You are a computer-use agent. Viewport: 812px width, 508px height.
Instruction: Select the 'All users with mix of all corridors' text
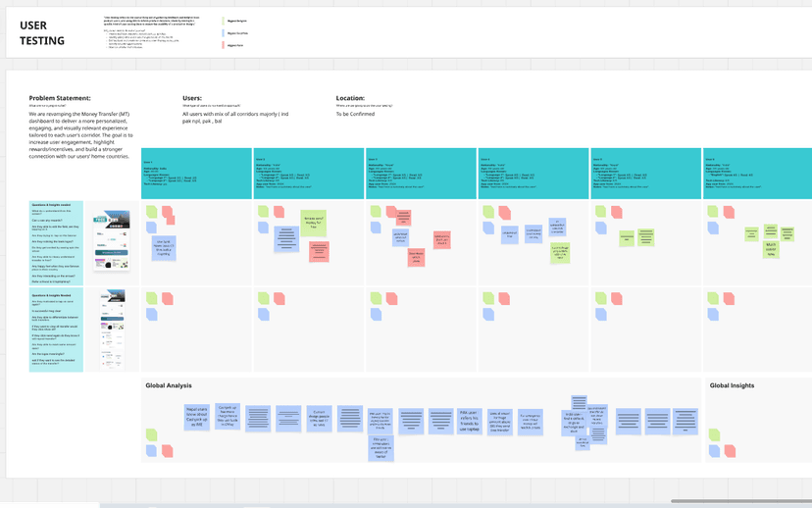click(x=235, y=118)
